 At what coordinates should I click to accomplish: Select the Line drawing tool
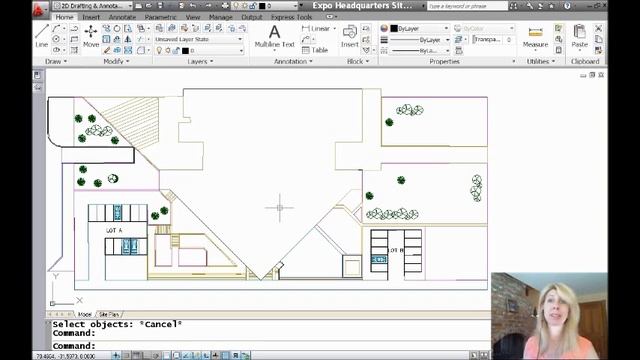click(42, 36)
